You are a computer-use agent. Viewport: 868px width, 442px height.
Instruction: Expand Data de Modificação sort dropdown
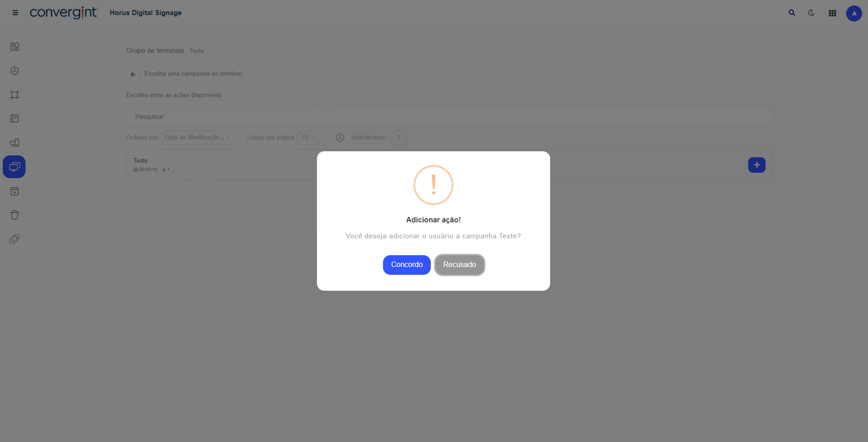(197, 138)
